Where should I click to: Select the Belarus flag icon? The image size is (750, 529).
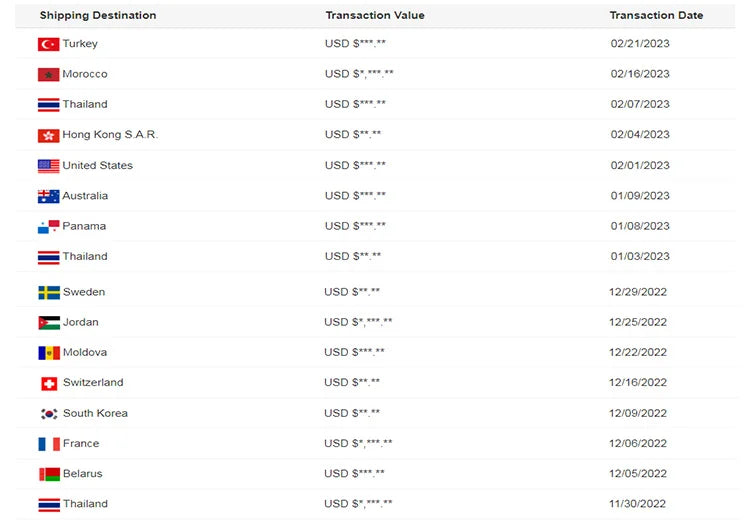coord(49,474)
